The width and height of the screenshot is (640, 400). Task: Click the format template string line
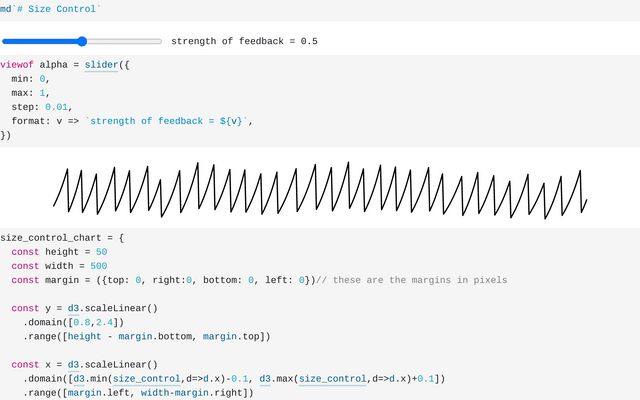coord(130,120)
